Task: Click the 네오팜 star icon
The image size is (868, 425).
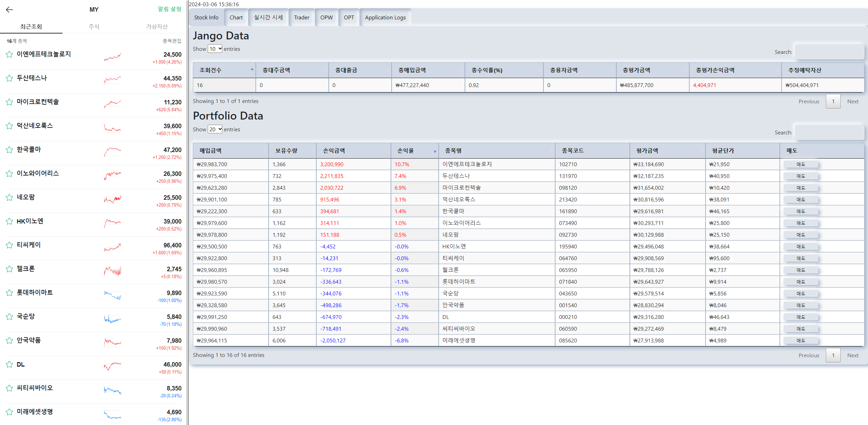Action: coord(9,197)
